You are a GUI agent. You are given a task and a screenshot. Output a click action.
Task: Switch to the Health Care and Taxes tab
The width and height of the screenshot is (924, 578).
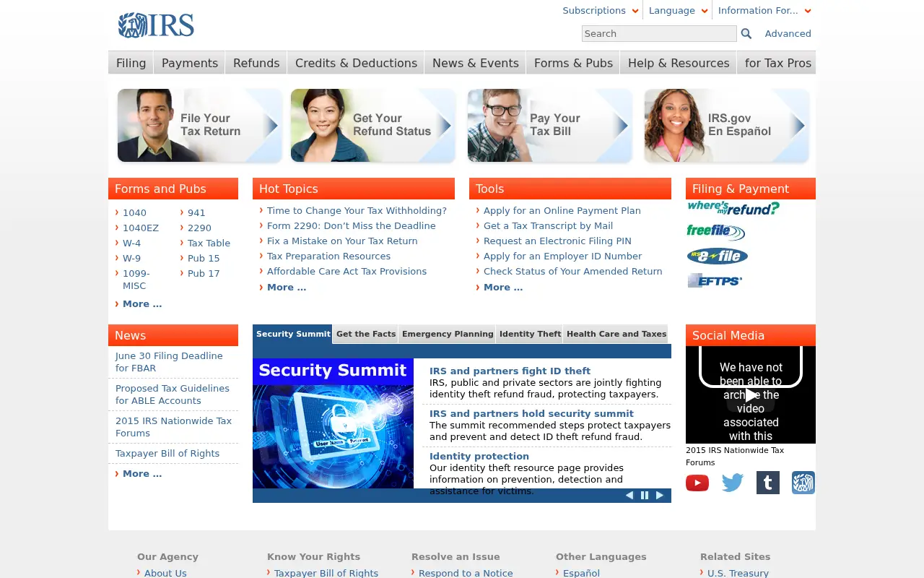pyautogui.click(x=616, y=334)
